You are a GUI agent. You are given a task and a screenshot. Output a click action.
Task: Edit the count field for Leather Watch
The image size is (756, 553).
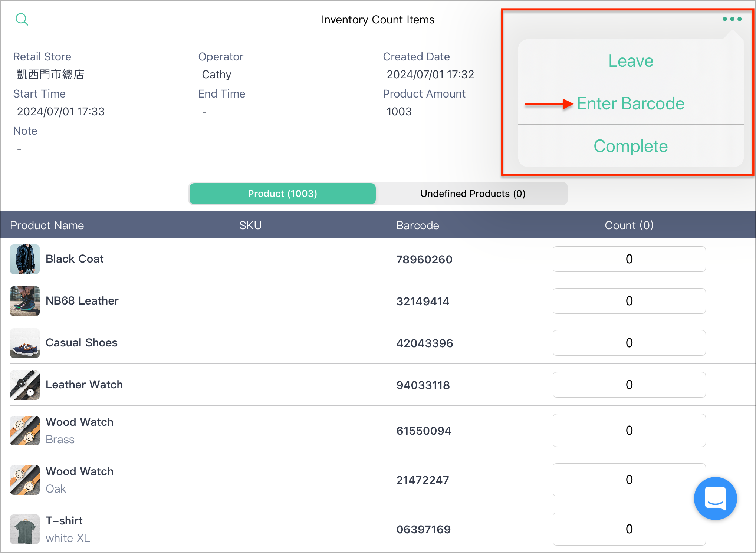click(629, 385)
